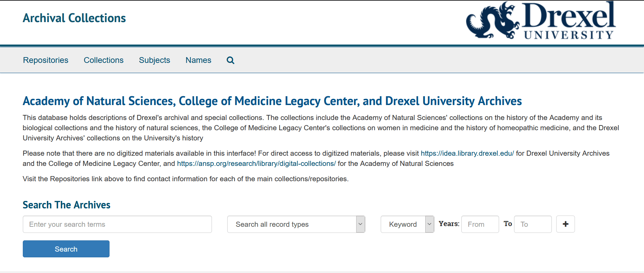Viewport: 644px width, 273px height.
Task: Click the From year field
Action: [x=480, y=224]
